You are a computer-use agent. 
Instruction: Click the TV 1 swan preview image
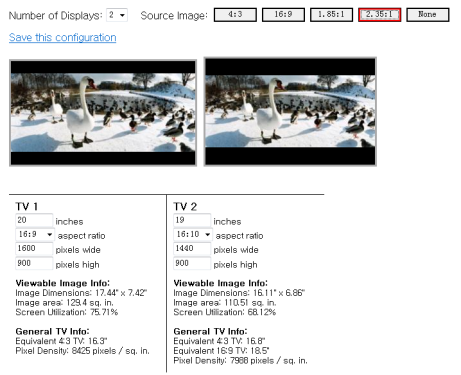(103, 113)
